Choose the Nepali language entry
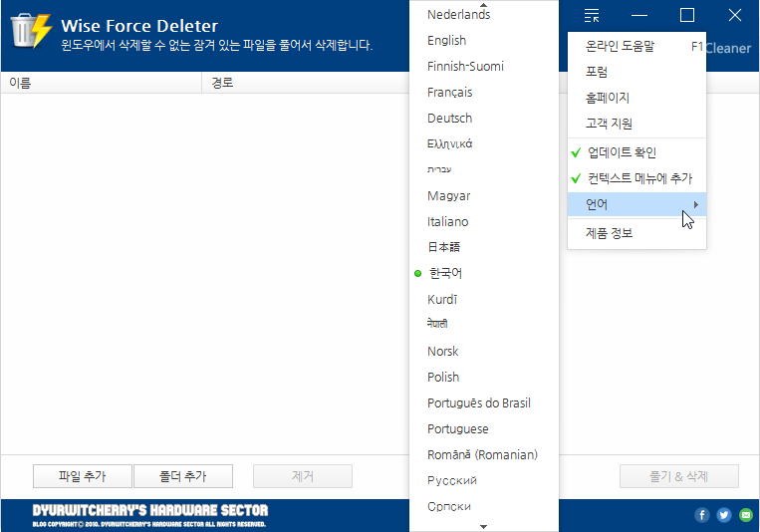 tap(484, 324)
